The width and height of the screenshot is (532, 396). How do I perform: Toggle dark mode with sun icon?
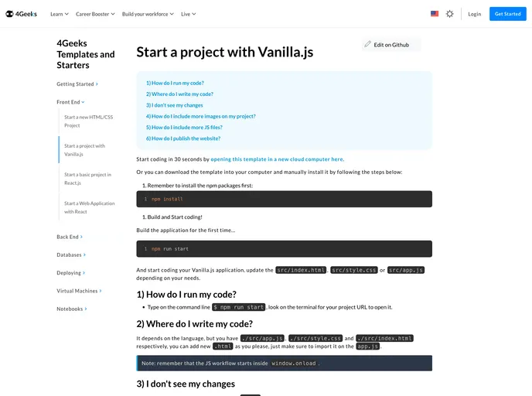[450, 14]
